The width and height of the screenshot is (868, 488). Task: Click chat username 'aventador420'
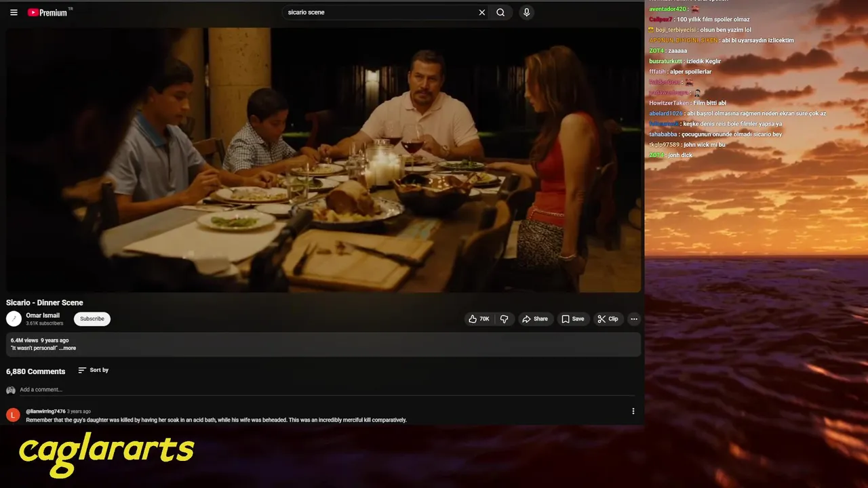[x=667, y=9]
